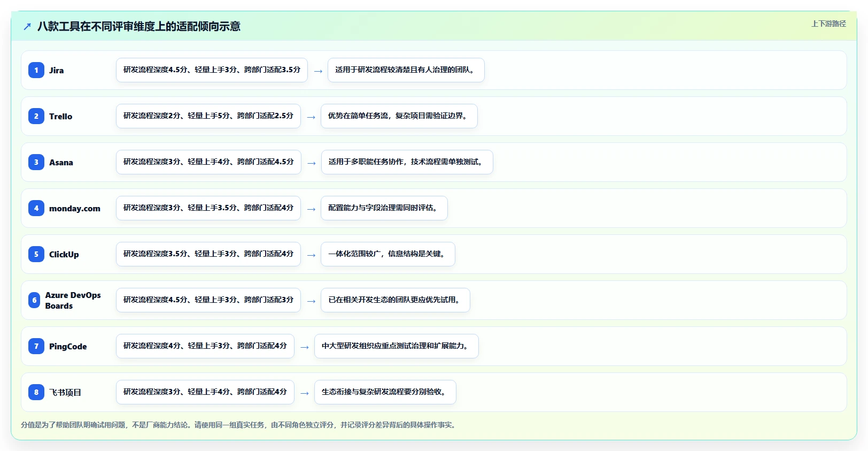This screenshot has width=868, height=451.
Task: Click conclusion 已在相关开发生态的团队更应优先试用
Action: pyautogui.click(x=396, y=300)
